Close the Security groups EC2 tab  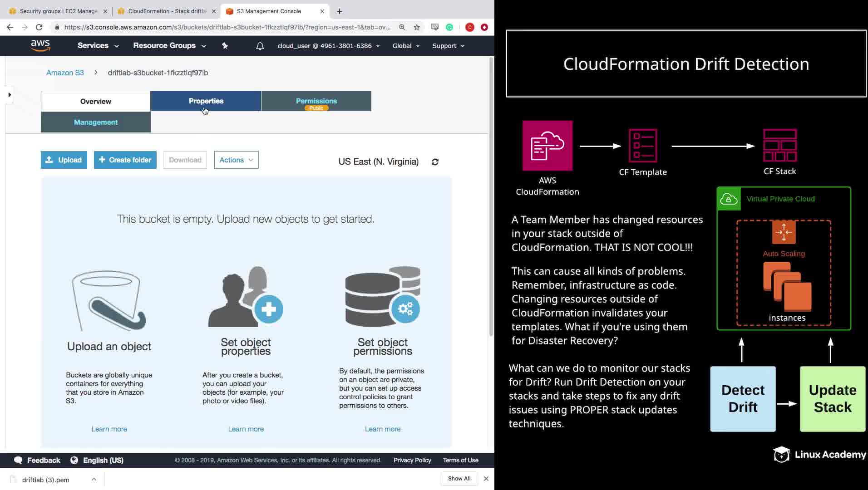(105, 11)
